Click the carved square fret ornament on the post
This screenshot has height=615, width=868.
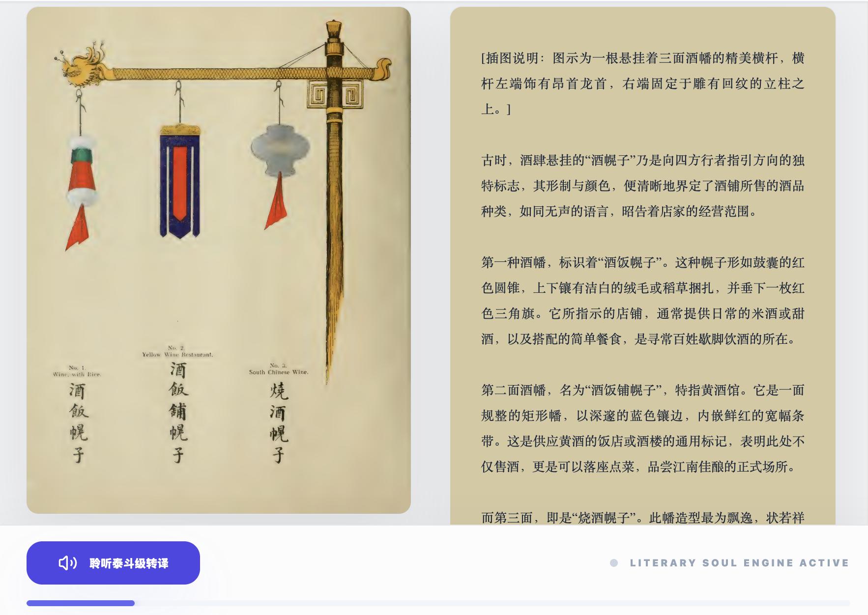coord(335,94)
